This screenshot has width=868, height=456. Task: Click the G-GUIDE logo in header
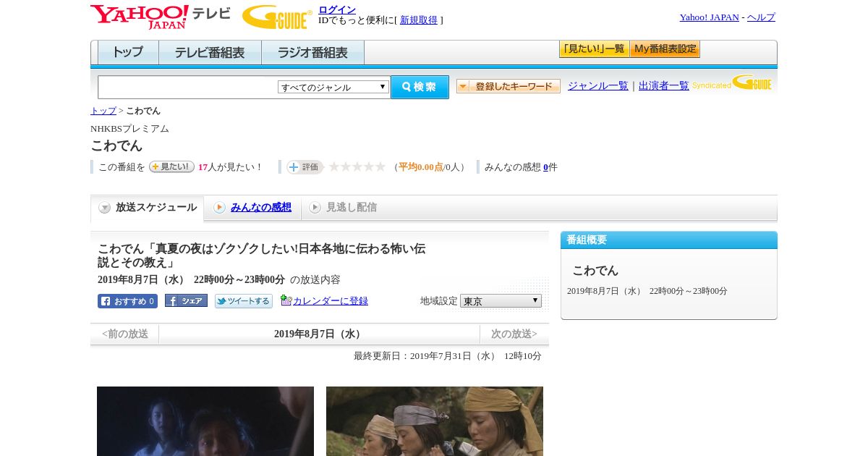[x=277, y=17]
